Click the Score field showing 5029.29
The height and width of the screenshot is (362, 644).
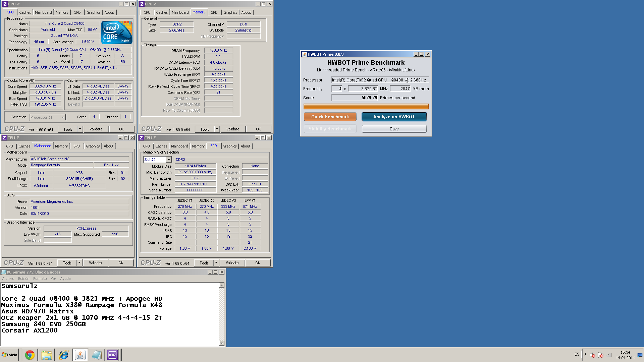click(x=355, y=98)
